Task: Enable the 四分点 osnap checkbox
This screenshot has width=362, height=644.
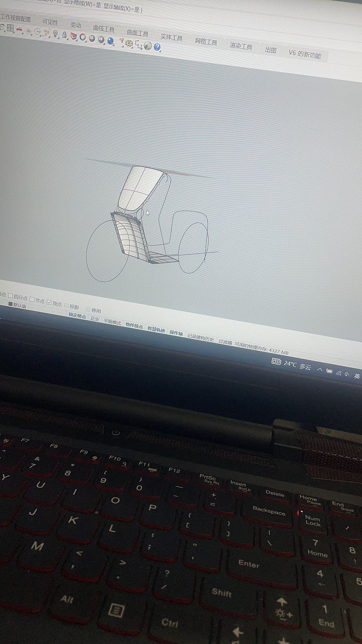Action: coord(11,296)
